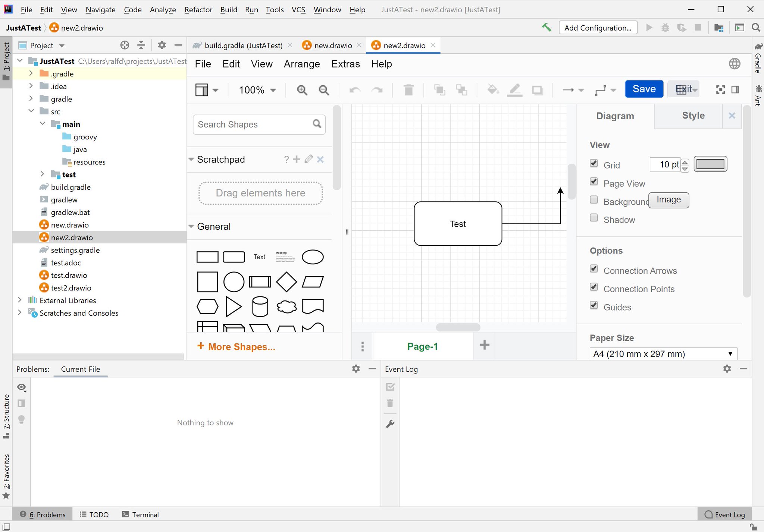Open the Arrange menu

[302, 64]
